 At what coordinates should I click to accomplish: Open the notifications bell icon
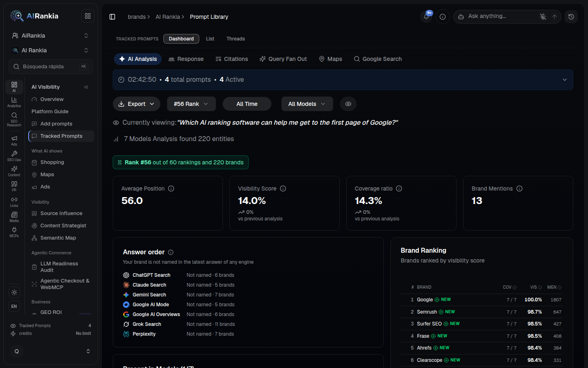[426, 17]
